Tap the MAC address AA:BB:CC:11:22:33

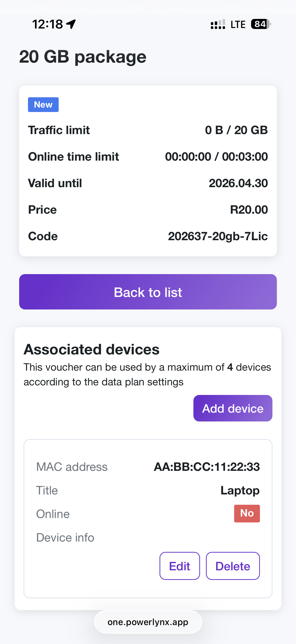(x=207, y=467)
